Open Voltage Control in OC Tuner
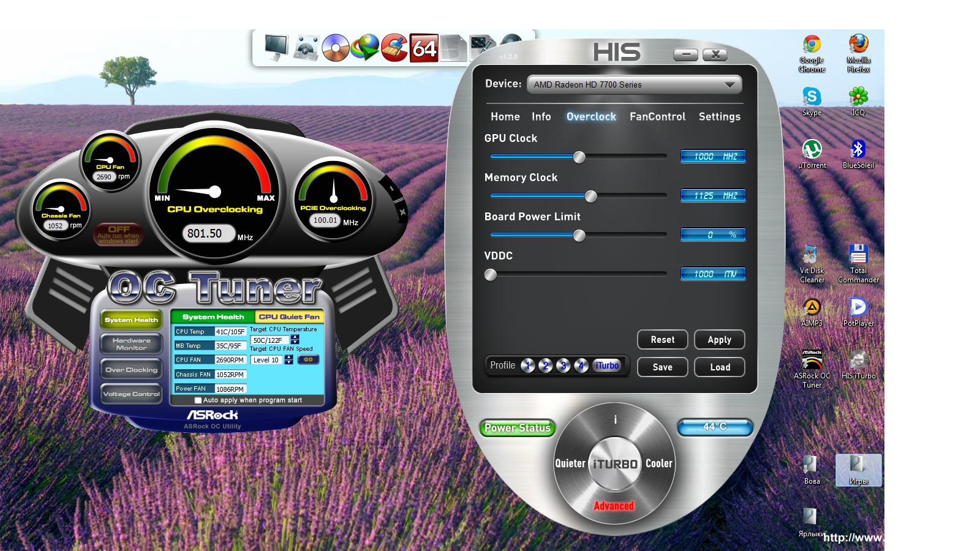This screenshot has height=551, width=980. click(131, 394)
